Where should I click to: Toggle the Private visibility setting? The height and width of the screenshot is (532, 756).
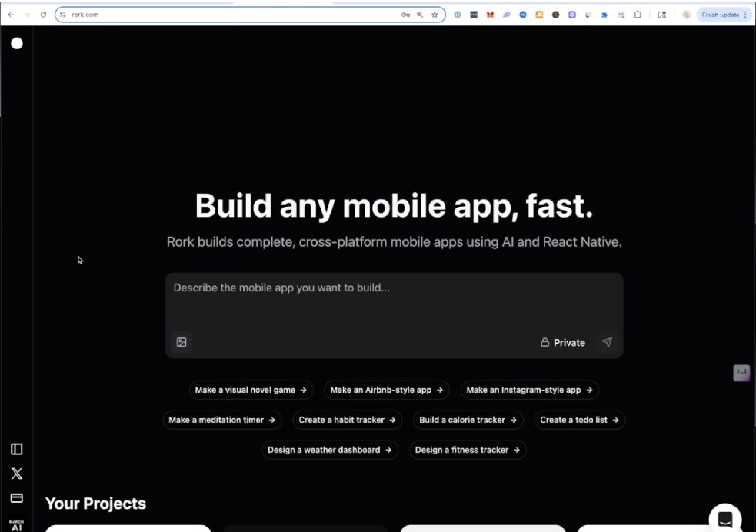562,342
